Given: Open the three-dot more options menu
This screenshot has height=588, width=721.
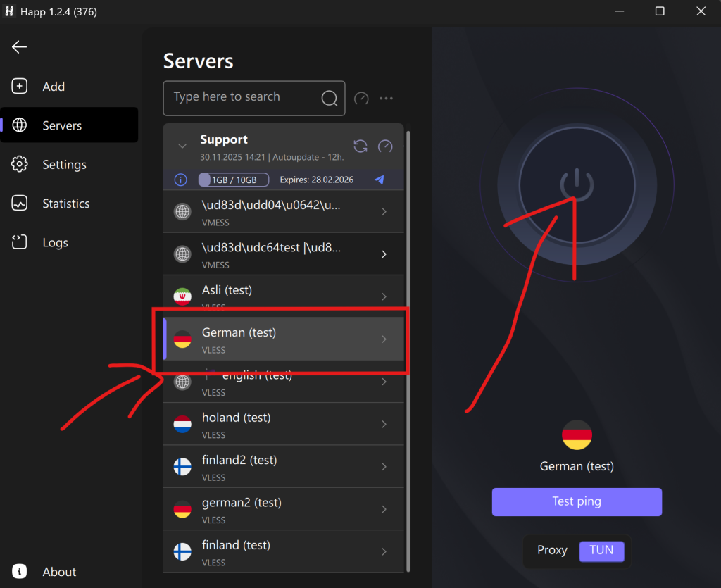Looking at the screenshot, I should [x=386, y=99].
